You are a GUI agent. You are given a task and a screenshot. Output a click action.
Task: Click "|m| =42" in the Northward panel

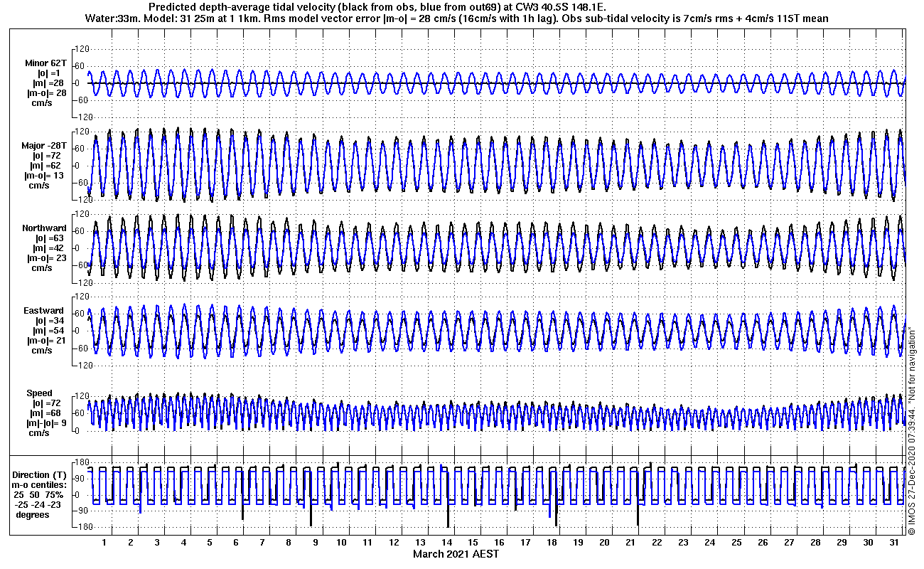(49, 248)
